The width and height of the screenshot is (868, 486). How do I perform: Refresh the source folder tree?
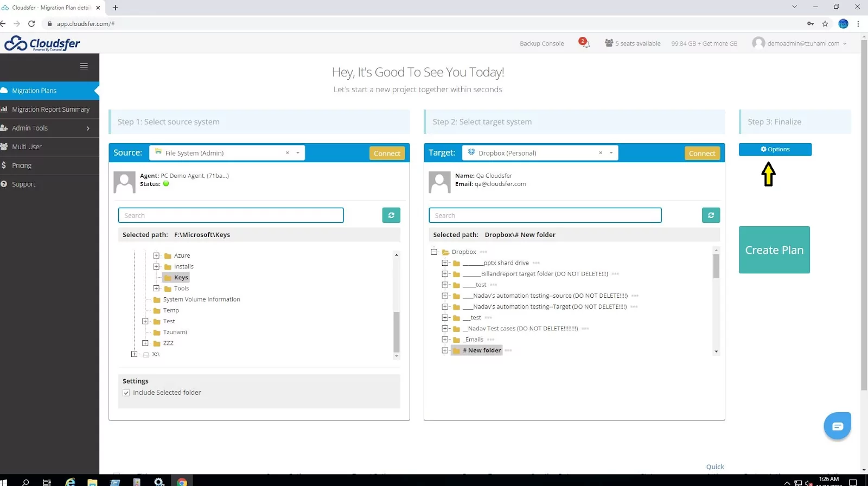click(x=391, y=215)
